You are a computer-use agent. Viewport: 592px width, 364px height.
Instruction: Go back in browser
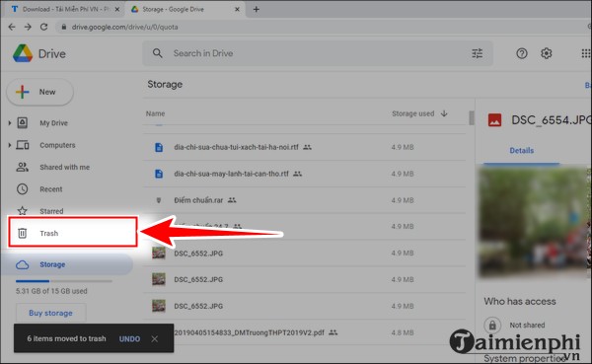coord(12,27)
